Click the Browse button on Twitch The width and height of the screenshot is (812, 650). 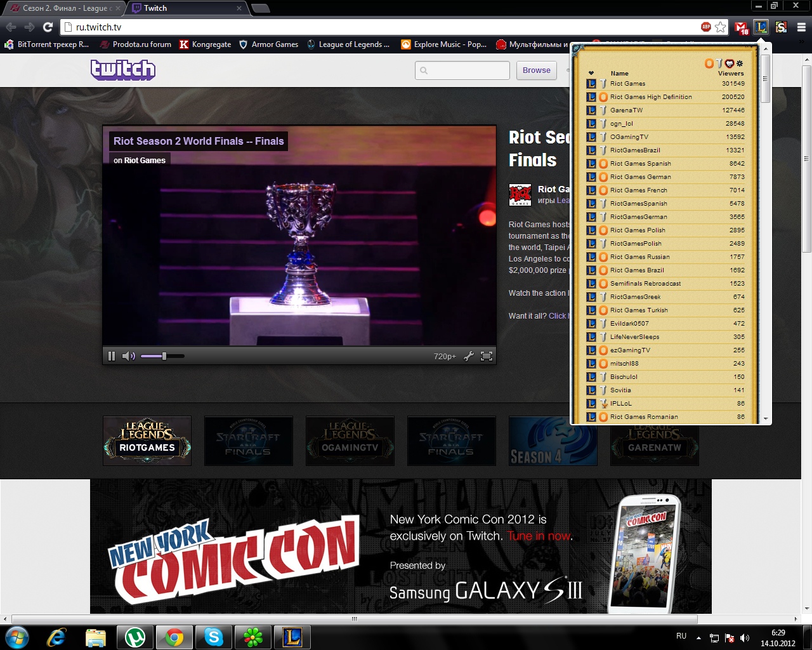tap(536, 70)
